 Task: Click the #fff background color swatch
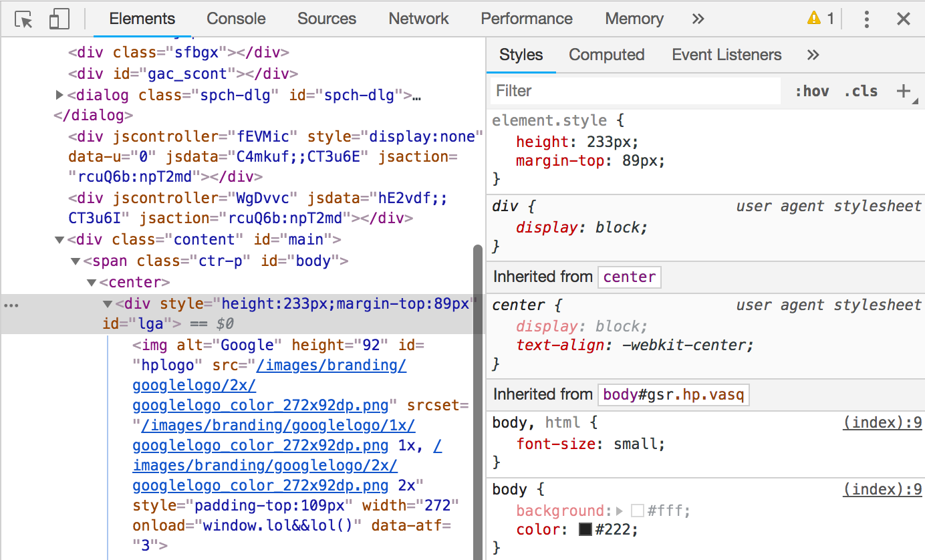[x=637, y=511]
